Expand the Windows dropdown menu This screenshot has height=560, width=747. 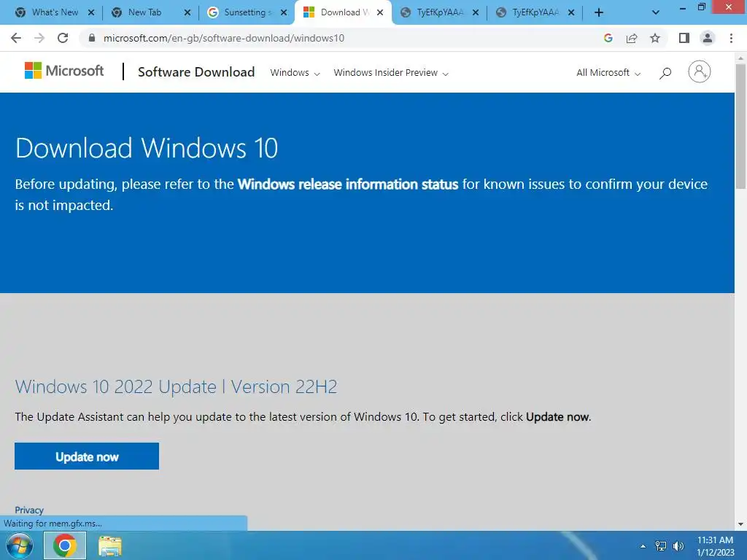(x=295, y=73)
